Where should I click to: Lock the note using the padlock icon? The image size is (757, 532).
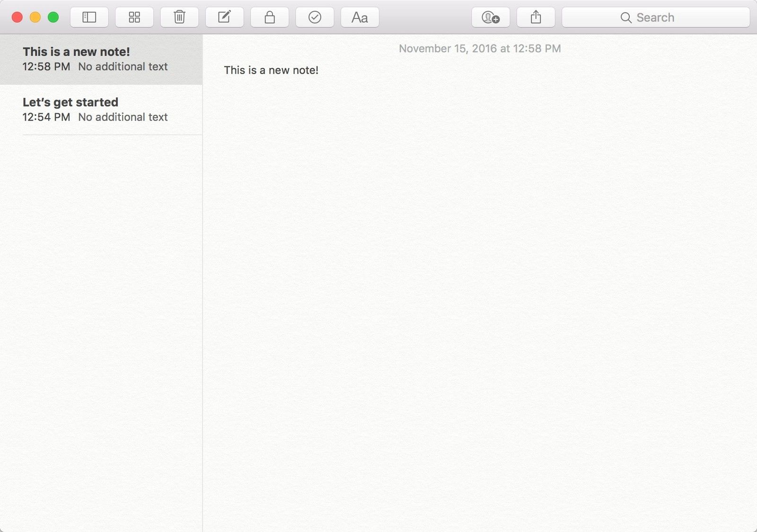point(269,17)
